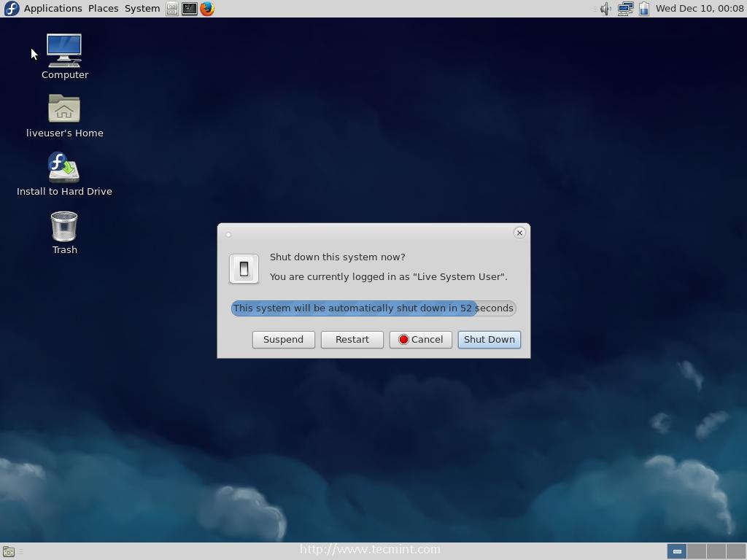Launch the terminal from the top panel

pos(189,9)
